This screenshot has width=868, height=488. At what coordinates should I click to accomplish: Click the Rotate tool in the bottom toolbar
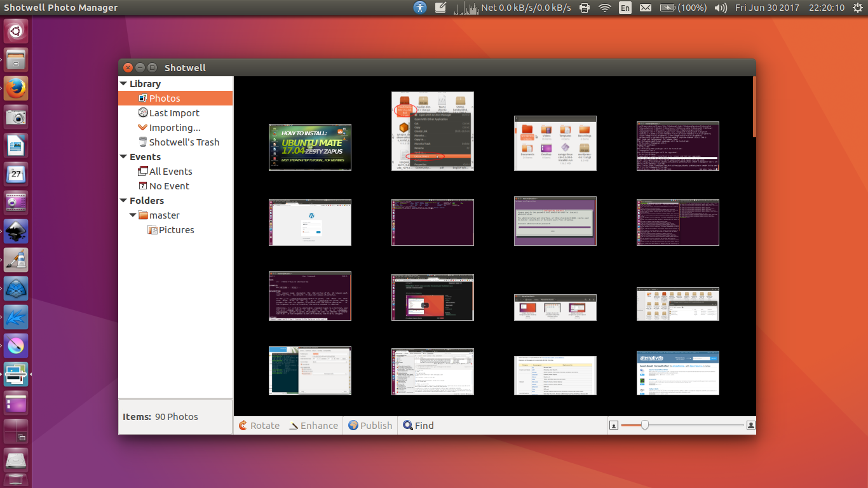[259, 425]
